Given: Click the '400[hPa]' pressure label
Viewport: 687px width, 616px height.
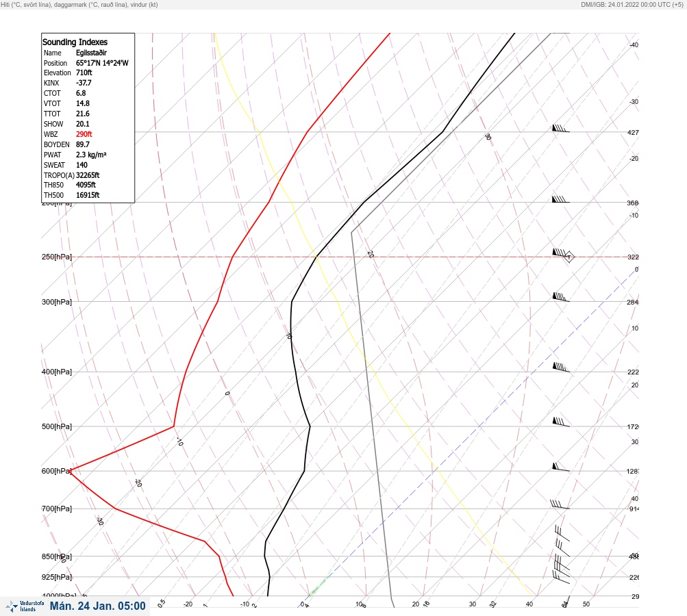Looking at the screenshot, I should pyautogui.click(x=57, y=372).
